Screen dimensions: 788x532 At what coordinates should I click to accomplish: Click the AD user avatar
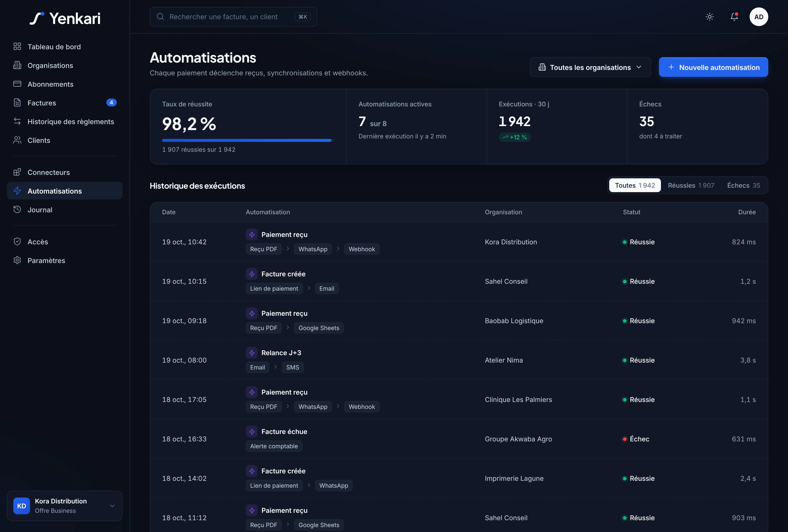coord(758,17)
